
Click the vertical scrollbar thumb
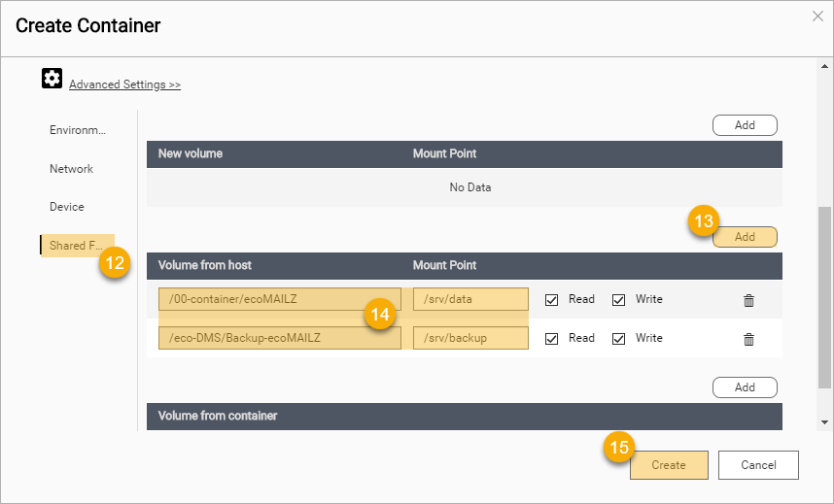pyautogui.click(x=824, y=298)
